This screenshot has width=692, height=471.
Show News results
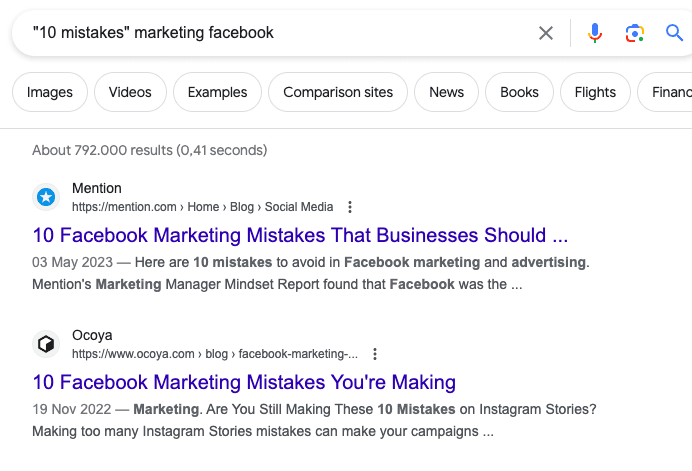446,92
